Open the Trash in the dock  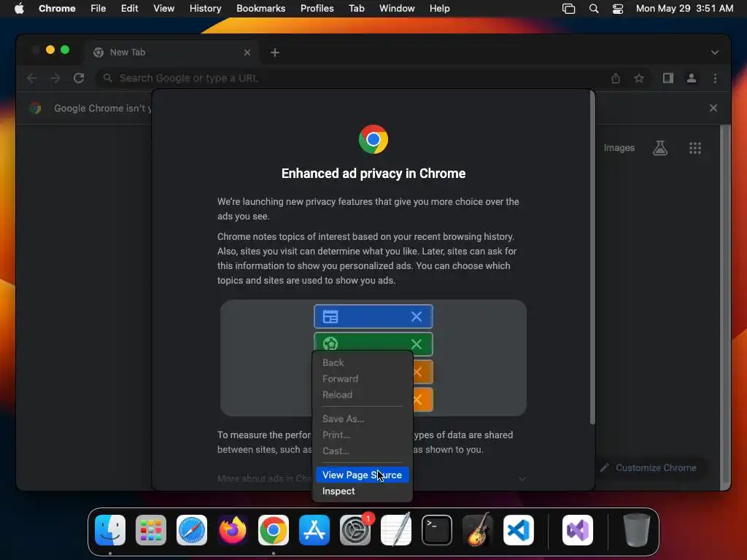pos(636,530)
